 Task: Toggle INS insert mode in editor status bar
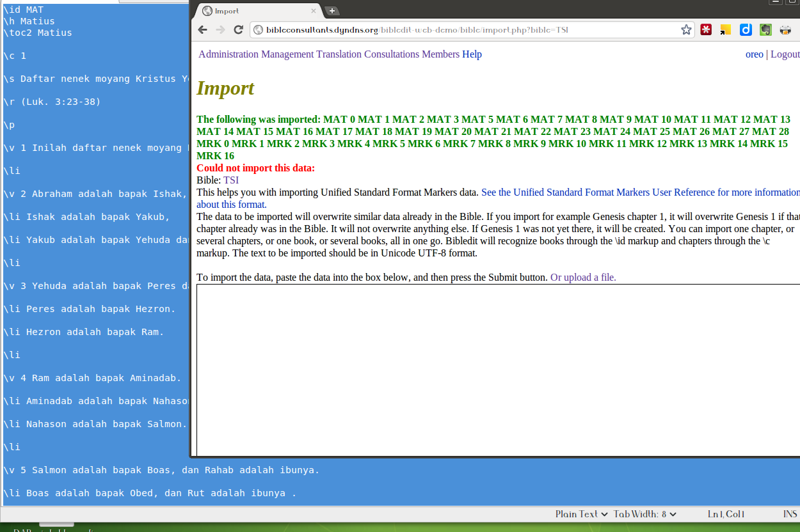790,514
